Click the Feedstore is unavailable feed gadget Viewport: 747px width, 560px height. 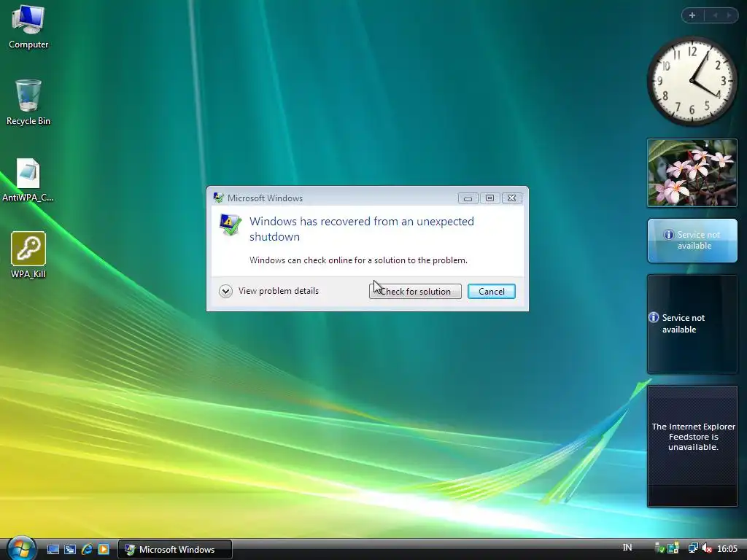(x=692, y=446)
